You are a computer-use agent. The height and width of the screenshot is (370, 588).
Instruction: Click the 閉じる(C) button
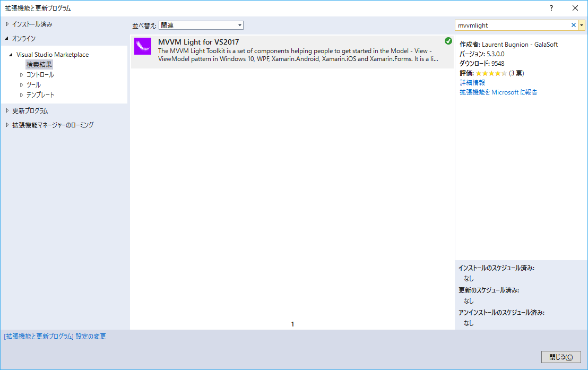561,357
